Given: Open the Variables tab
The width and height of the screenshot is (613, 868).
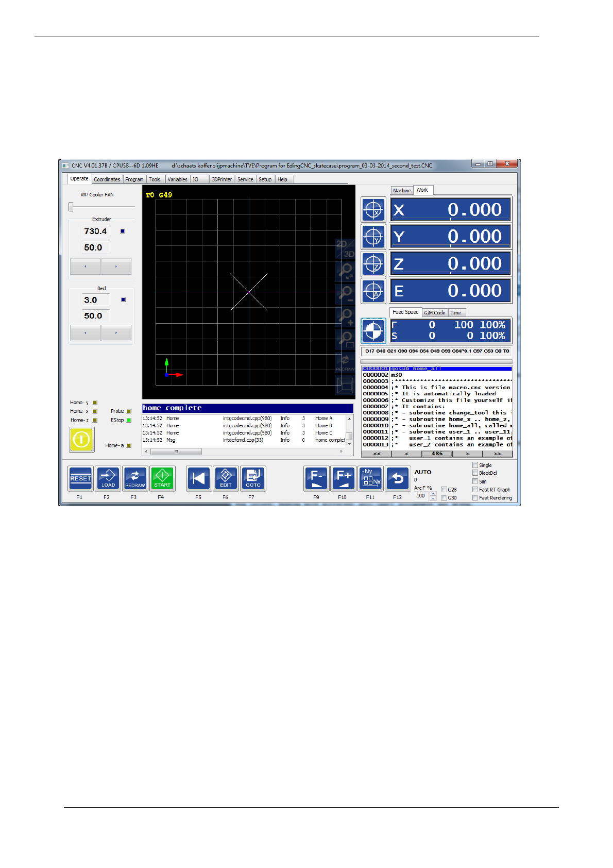Looking at the screenshot, I should tap(178, 179).
